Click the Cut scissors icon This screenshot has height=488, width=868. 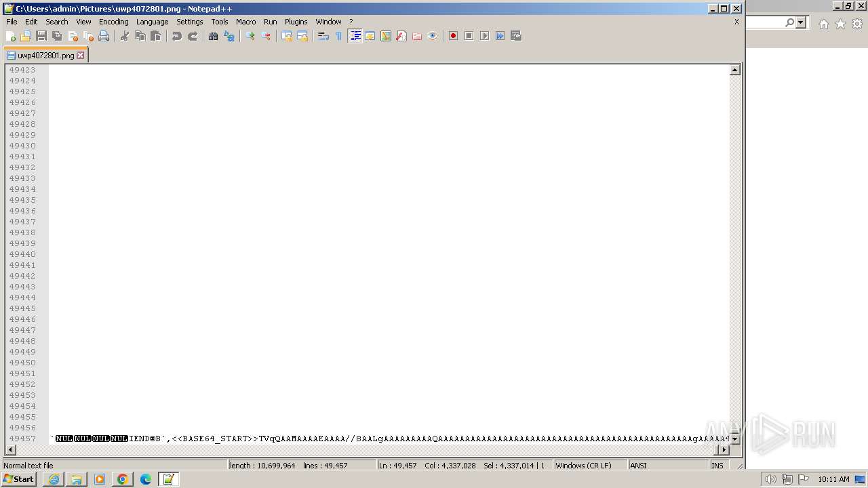point(125,36)
